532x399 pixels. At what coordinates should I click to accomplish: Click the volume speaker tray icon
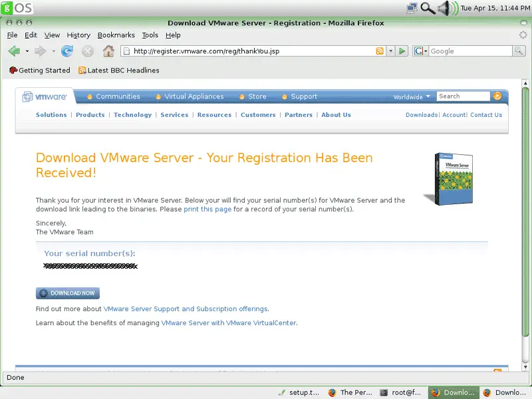tap(447, 8)
